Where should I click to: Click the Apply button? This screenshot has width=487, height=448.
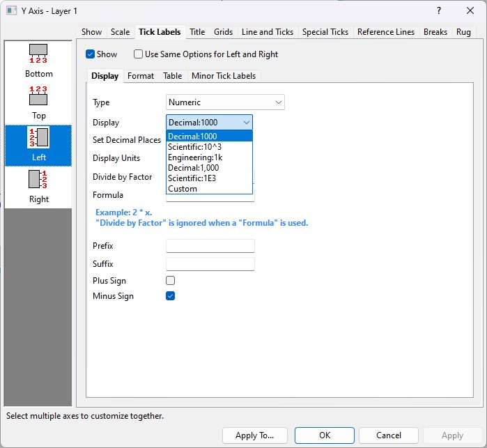[452, 435]
